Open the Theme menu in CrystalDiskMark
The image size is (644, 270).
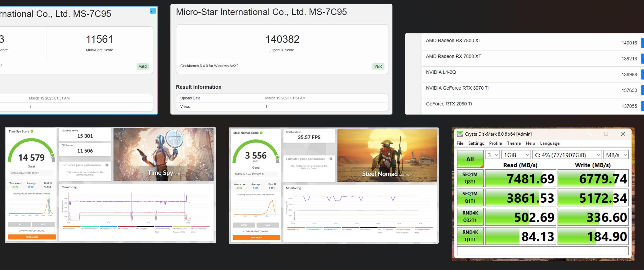(514, 143)
